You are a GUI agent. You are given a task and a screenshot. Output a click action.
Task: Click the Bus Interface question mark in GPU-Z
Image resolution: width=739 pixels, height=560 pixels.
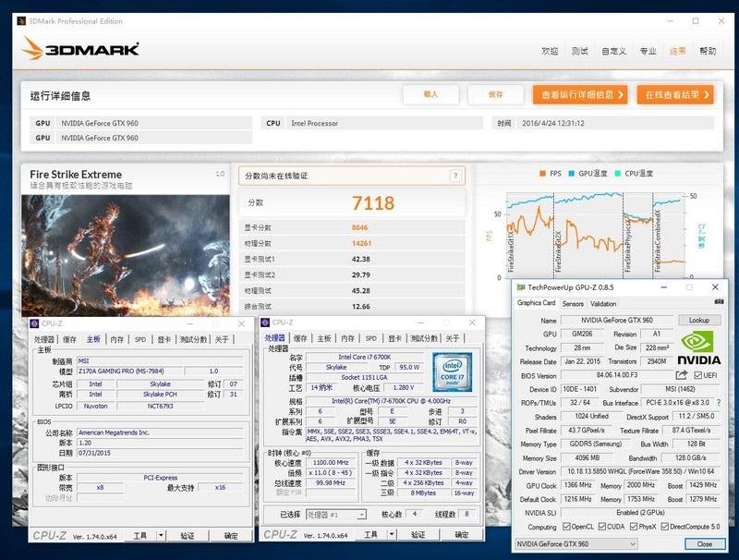(x=719, y=403)
